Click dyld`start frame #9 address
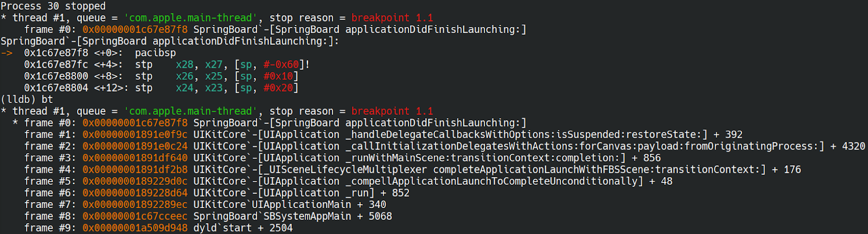868x234 pixels. click(135, 228)
